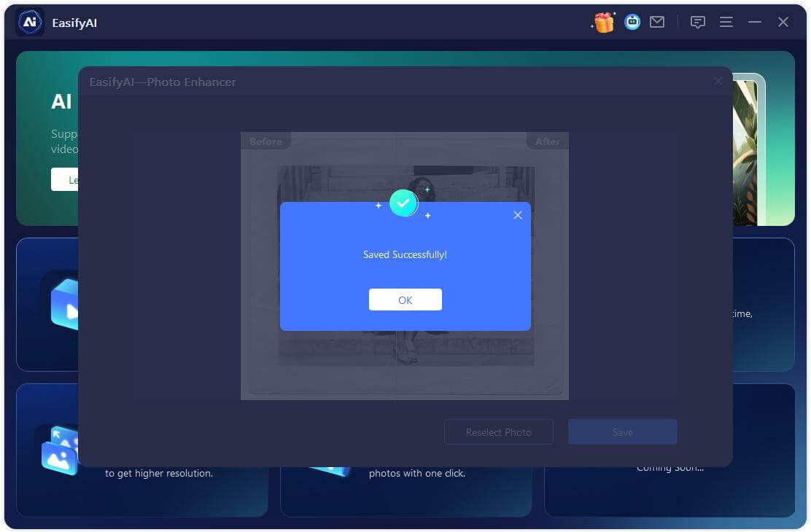This screenshot has height=532, width=811.
Task: Open the robot assistant icon in title bar
Action: pos(632,22)
